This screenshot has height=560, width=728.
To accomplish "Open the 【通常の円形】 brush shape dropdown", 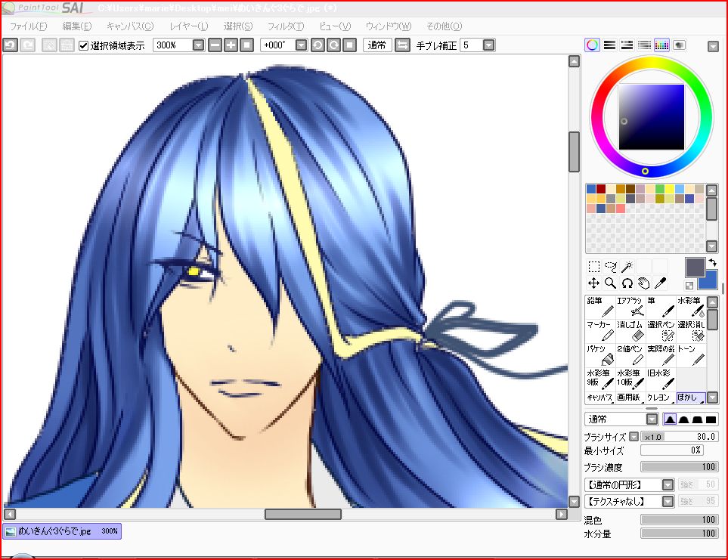I will [x=668, y=485].
